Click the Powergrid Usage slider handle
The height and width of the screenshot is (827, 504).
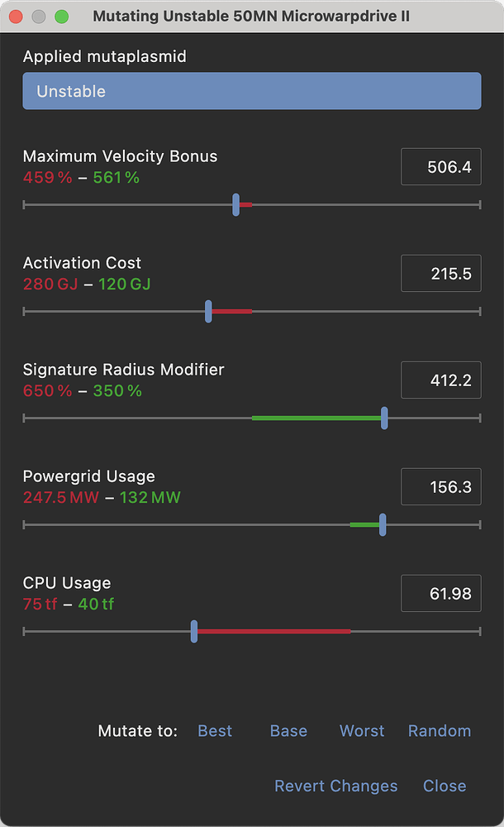click(383, 525)
